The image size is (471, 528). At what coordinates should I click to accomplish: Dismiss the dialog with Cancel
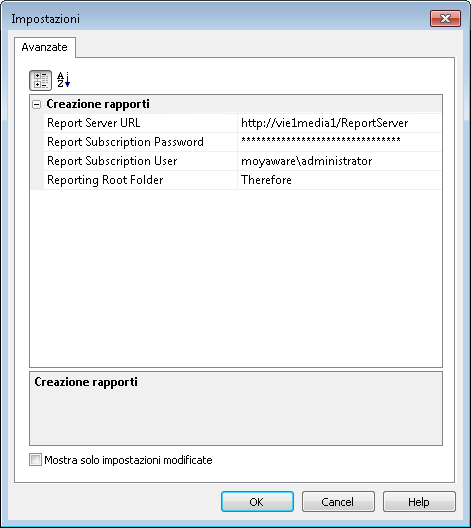pyautogui.click(x=338, y=502)
